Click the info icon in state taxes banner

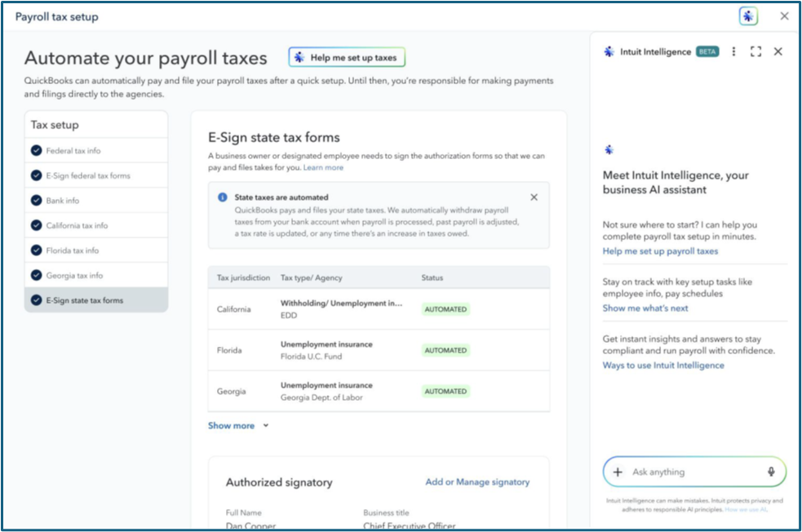tap(223, 197)
